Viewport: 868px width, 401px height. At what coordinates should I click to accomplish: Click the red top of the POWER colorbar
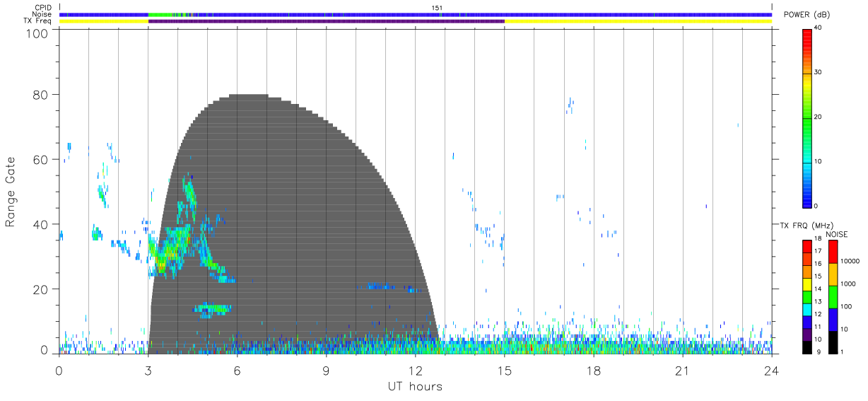coord(807,40)
